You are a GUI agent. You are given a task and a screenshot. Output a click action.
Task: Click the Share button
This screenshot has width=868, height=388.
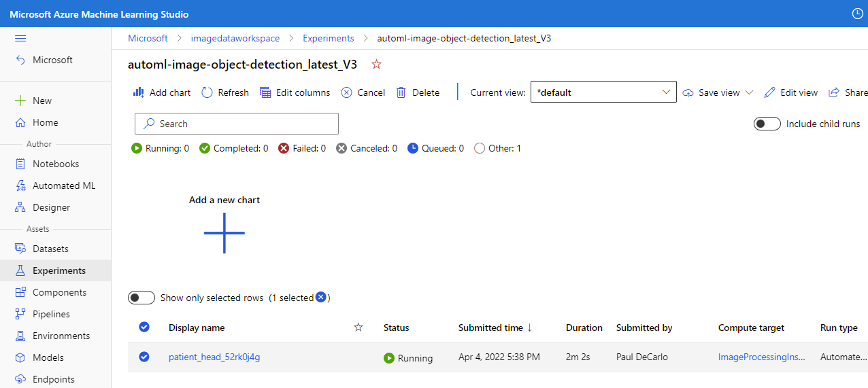(x=848, y=92)
